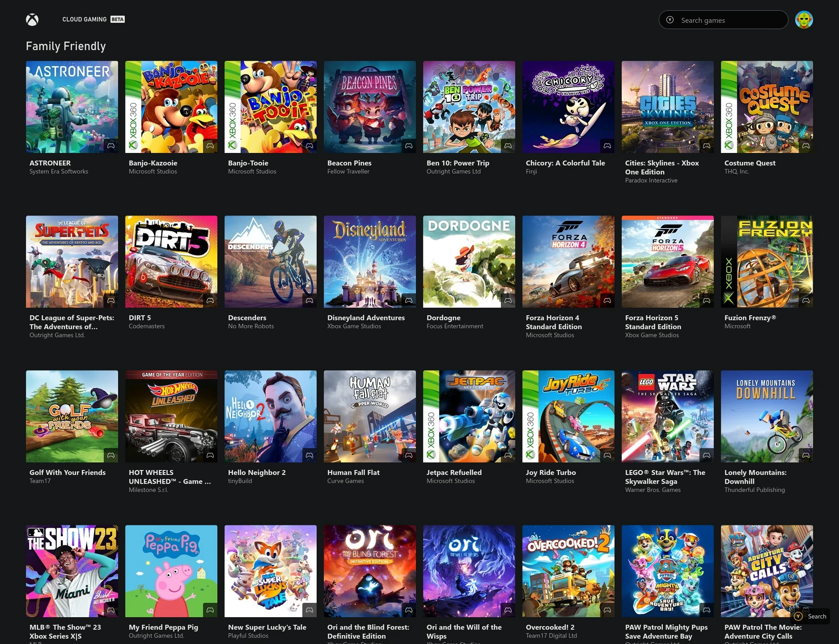Click the controller icon on Banjo-Kazooie cover
The image size is (839, 644).
pos(210,146)
